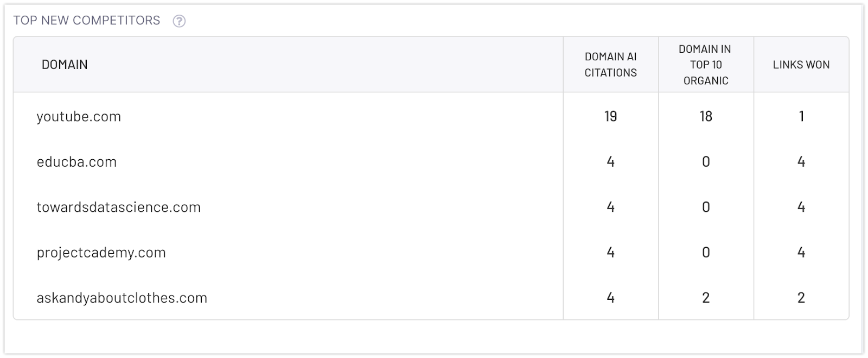Sort by Domain In Top 10 Organic header
Viewport: 868px width, 358px height.
(x=705, y=65)
